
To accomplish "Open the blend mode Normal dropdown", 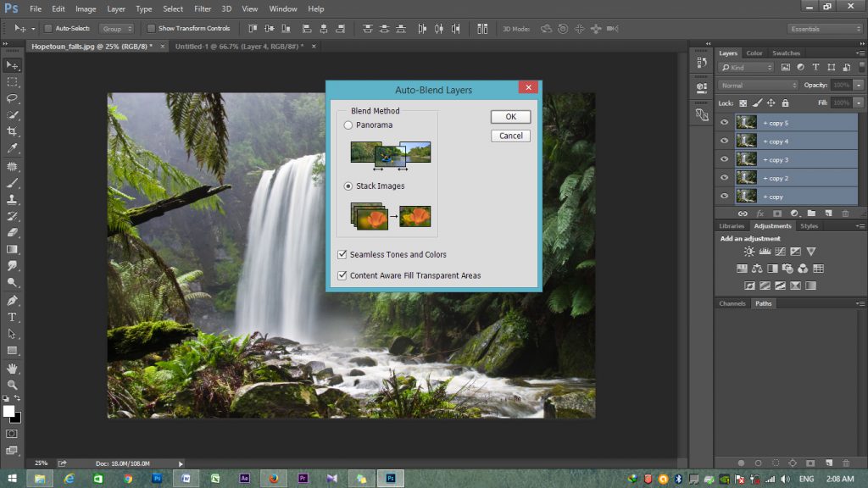I will pyautogui.click(x=758, y=85).
